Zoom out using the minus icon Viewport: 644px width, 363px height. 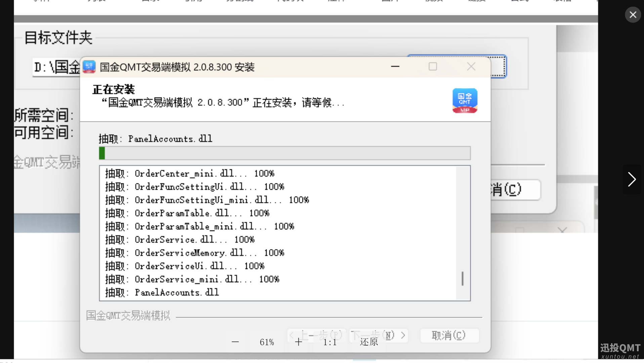coord(235,342)
